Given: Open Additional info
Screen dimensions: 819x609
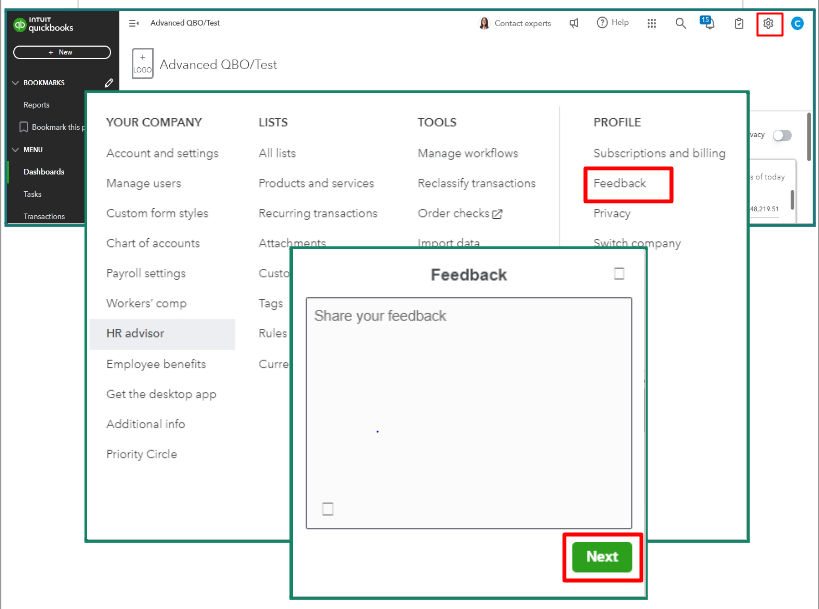Looking at the screenshot, I should tap(146, 424).
